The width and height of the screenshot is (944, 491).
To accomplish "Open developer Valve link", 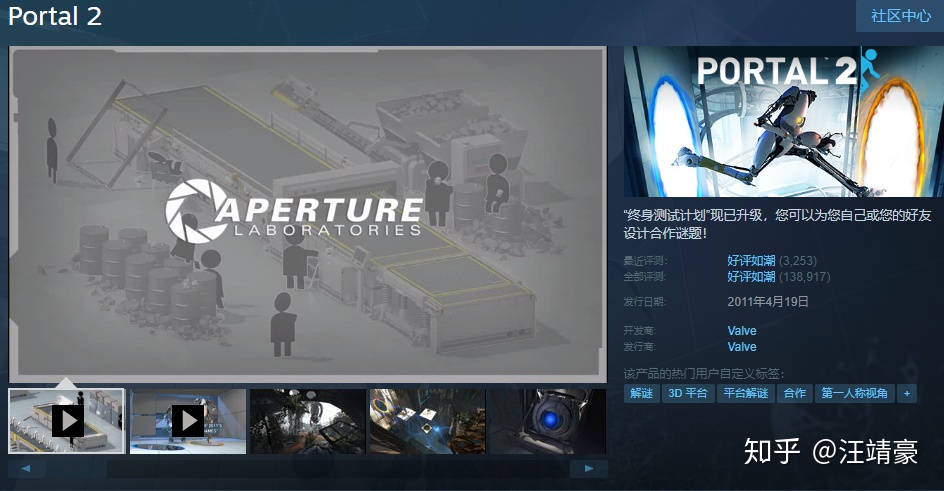I will 742,330.
